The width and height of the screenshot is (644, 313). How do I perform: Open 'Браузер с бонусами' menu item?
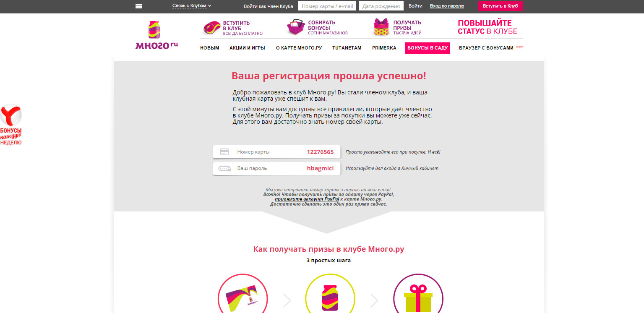coord(486,48)
